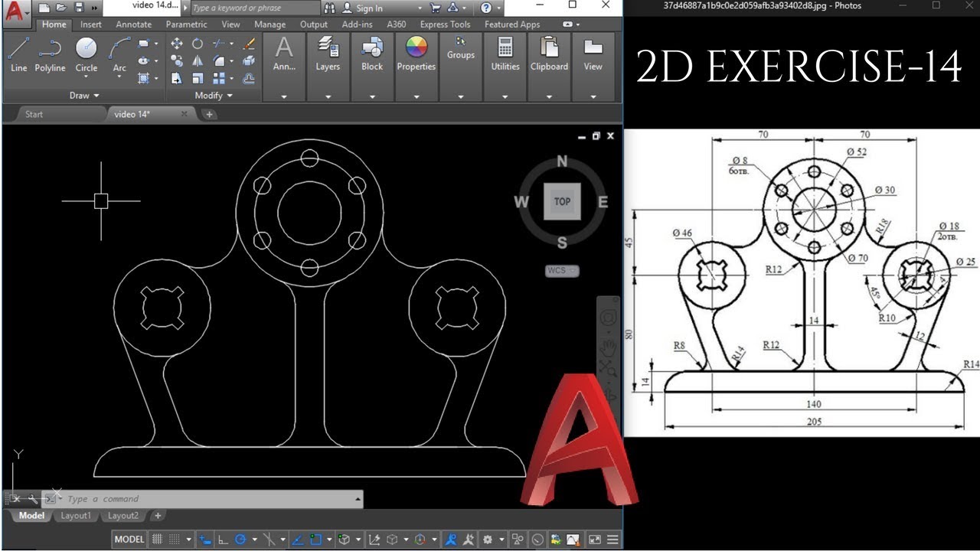Screen dimensions: 980x551
Task: Click the Explode tool in Modify panel
Action: pos(249,60)
